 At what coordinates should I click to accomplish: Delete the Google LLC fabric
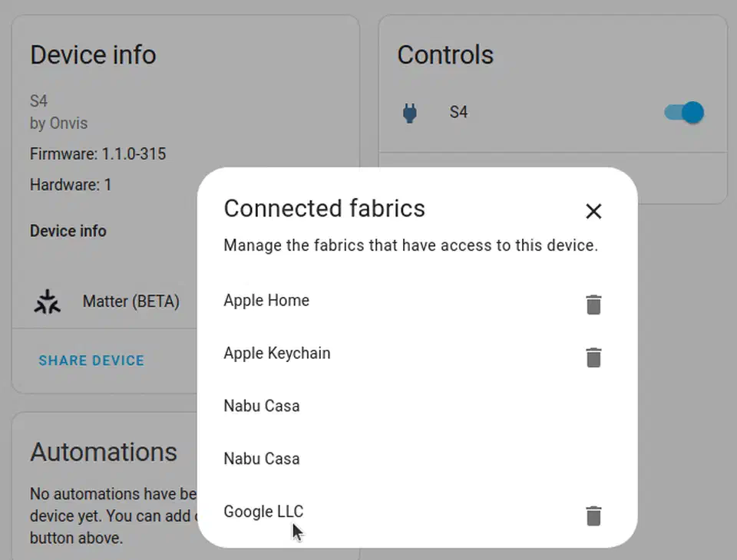(593, 516)
